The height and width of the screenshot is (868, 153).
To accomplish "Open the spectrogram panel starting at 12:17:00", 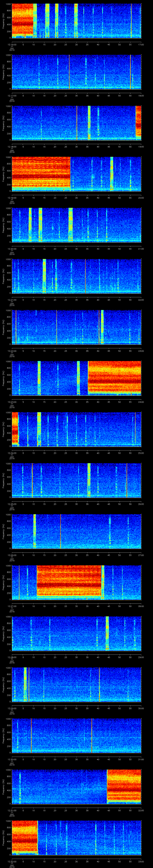I will pos(77,72).
